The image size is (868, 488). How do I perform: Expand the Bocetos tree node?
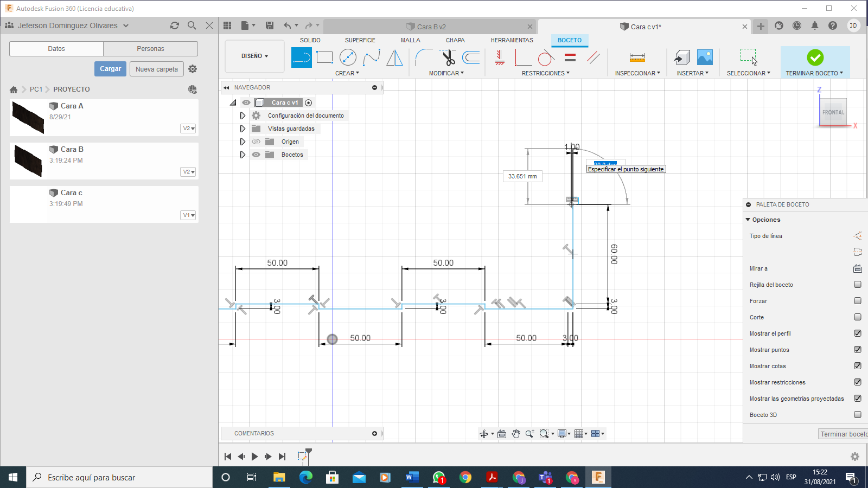tap(242, 155)
